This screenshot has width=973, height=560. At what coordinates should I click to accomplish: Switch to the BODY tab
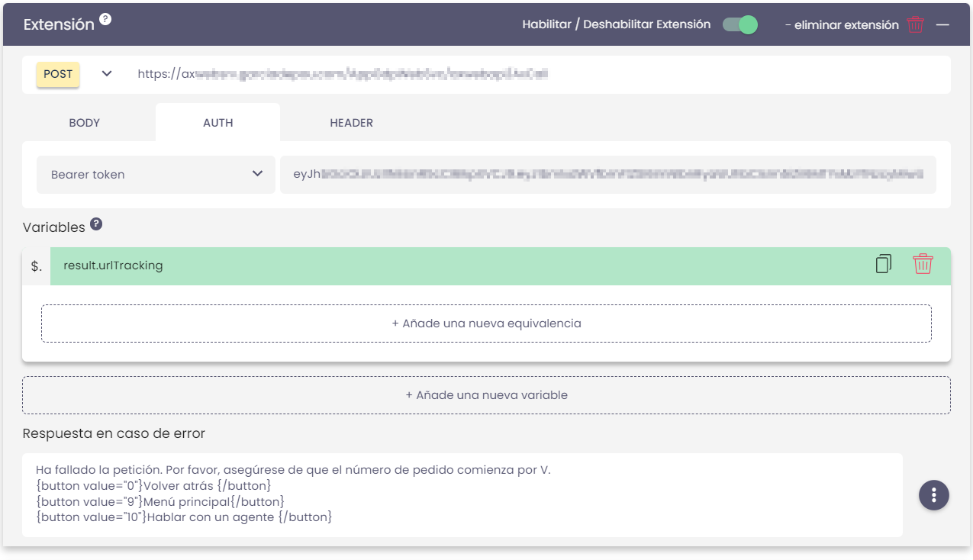pos(84,123)
